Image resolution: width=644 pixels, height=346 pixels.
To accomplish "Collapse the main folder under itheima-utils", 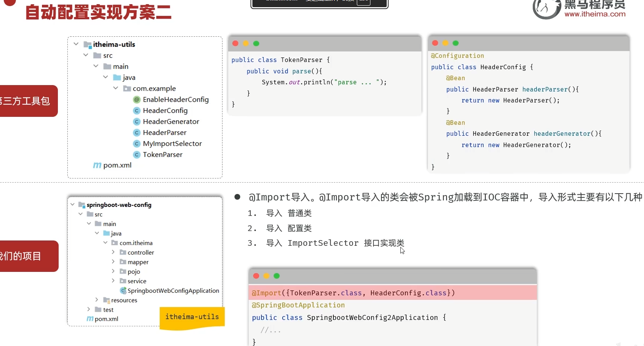I will coord(96,66).
